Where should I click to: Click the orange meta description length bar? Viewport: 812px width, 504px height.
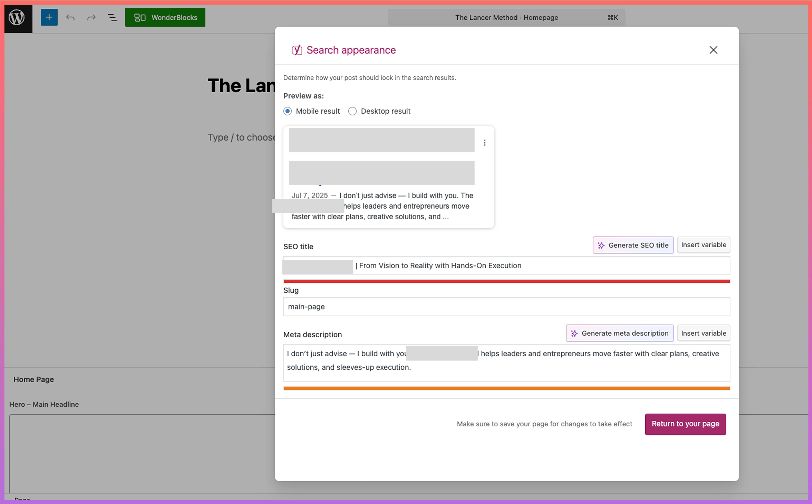pyautogui.click(x=506, y=388)
